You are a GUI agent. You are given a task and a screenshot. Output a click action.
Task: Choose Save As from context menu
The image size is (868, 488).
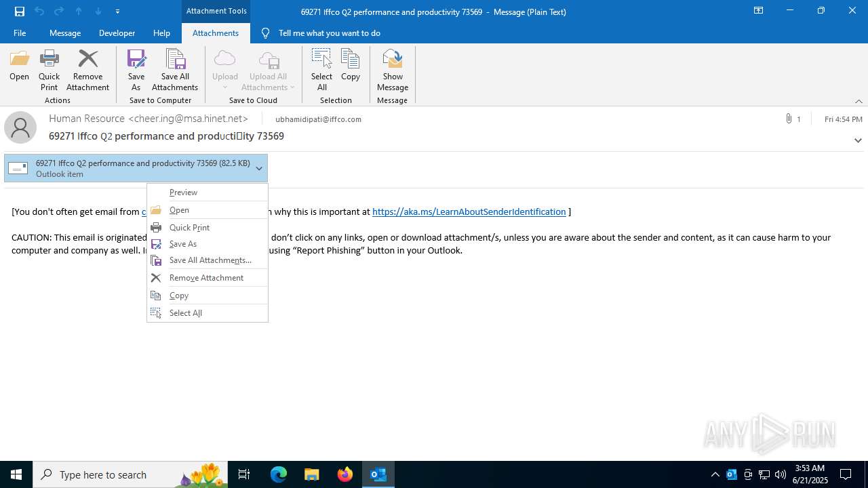pyautogui.click(x=208, y=244)
